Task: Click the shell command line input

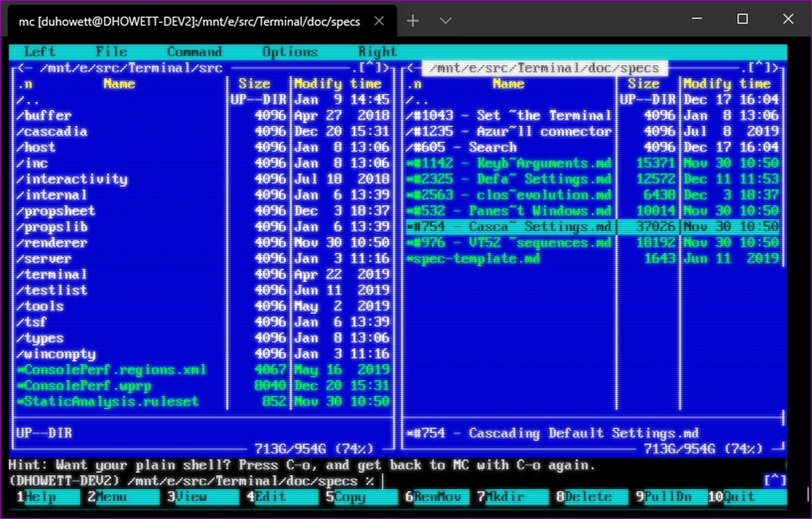Action: [x=383, y=481]
